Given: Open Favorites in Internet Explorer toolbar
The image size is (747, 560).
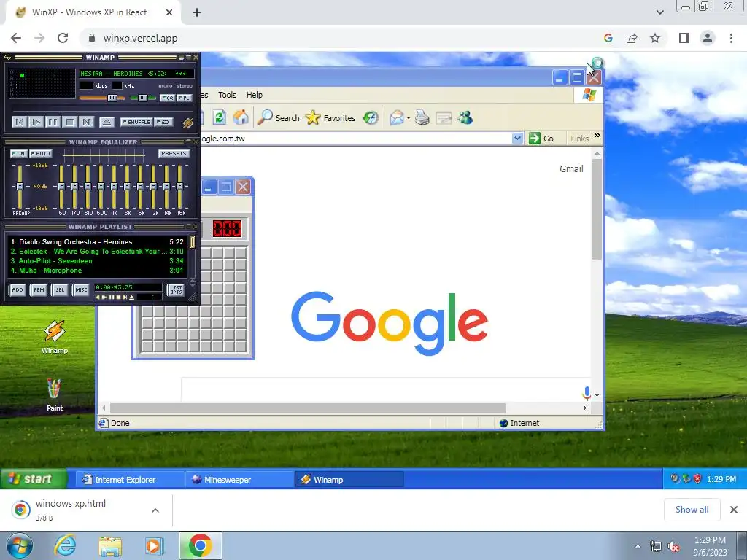Looking at the screenshot, I should tap(330, 117).
